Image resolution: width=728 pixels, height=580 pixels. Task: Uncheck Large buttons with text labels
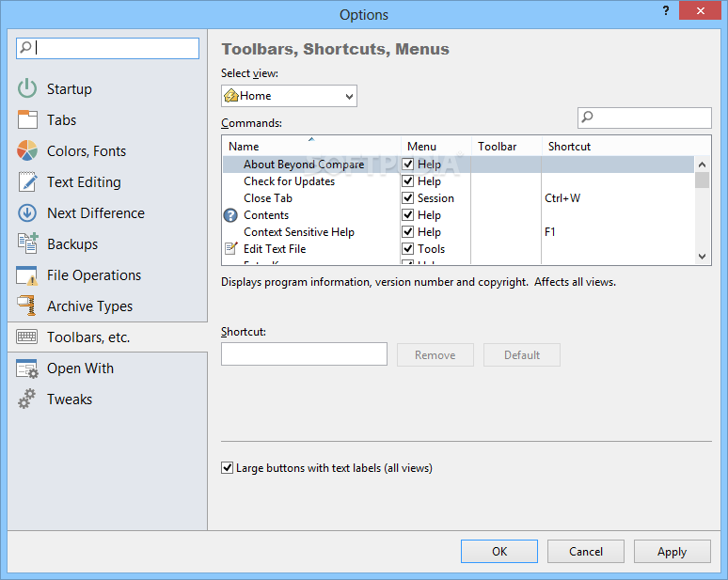click(227, 468)
